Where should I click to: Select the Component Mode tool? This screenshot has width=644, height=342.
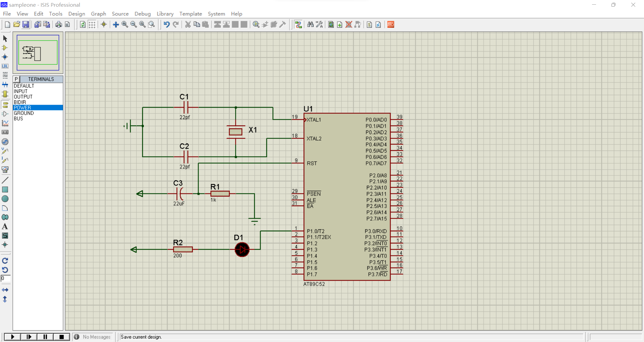click(x=5, y=48)
